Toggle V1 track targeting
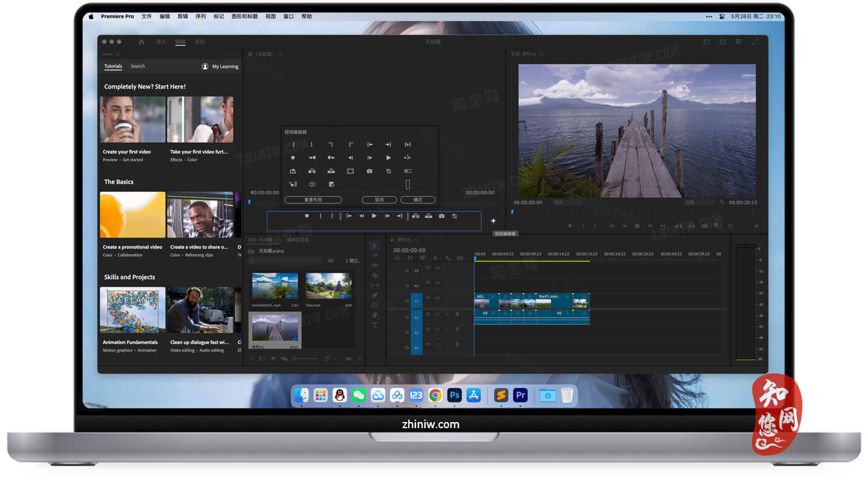The image size is (868, 484). [417, 301]
